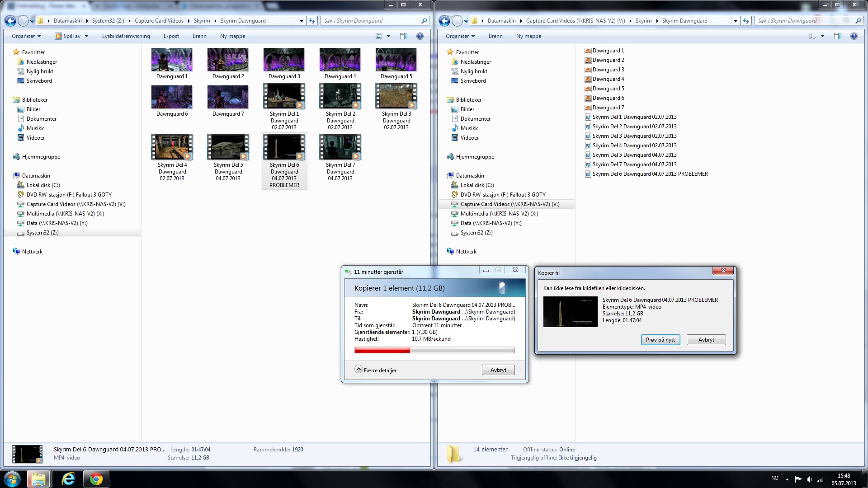The height and width of the screenshot is (488, 868).
Task: Select Skyrim Del 4 video thumbnail
Action: tap(172, 147)
